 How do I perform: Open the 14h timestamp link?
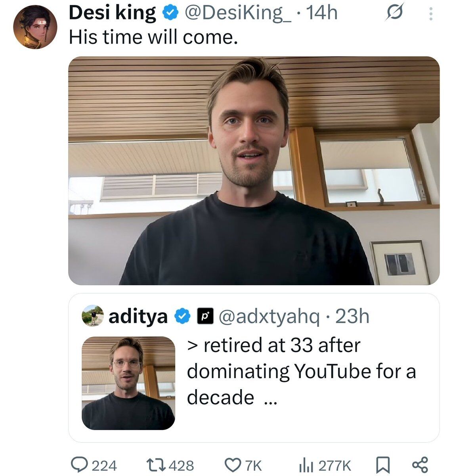click(322, 13)
